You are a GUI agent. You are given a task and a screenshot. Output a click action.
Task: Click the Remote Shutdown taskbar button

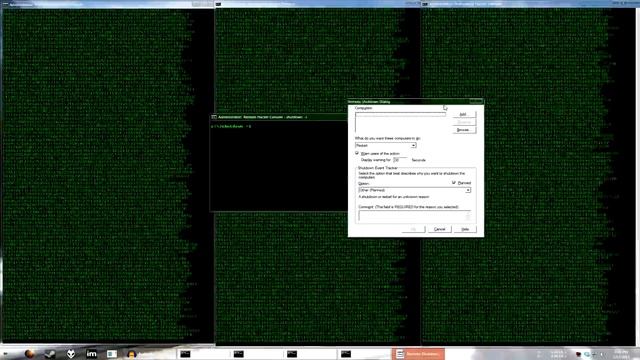tap(418, 354)
